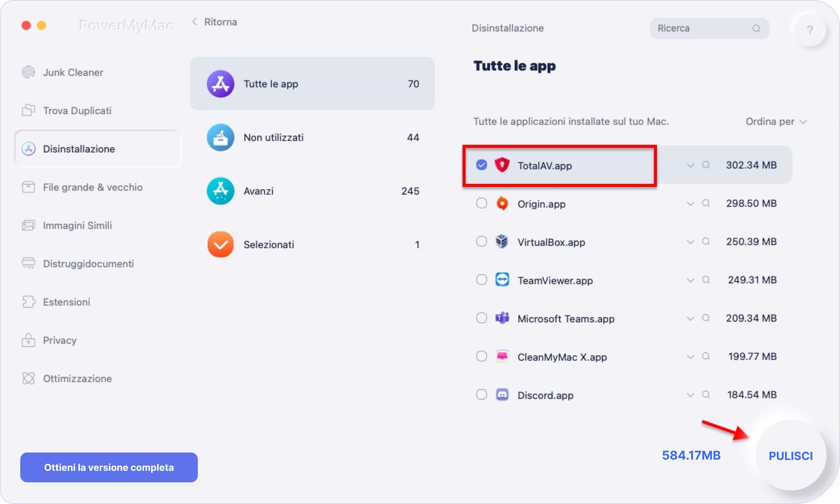840x504 pixels.
Task: Click the Trova Duplicati sidebar icon
Action: [x=28, y=110]
